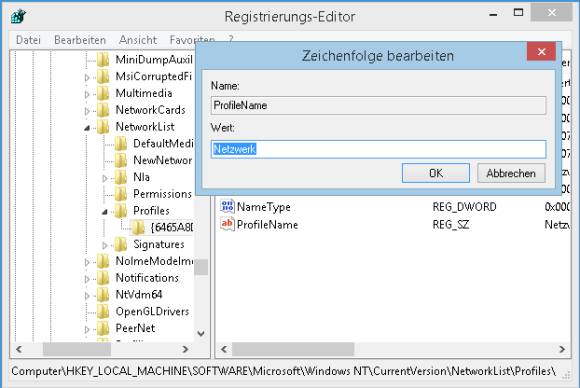Expand the Notifications tree node

(87, 279)
